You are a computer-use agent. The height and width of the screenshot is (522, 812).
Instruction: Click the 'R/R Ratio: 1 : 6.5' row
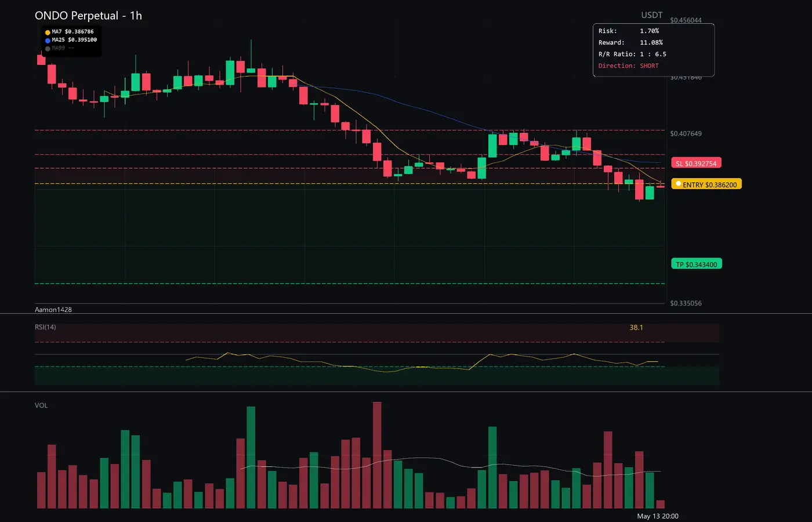point(632,54)
